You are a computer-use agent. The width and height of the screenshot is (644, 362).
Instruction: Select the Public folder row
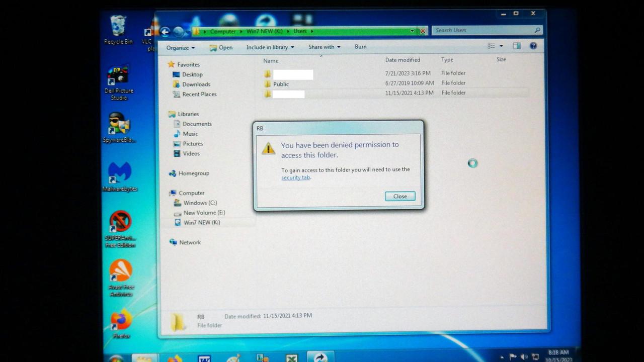[x=395, y=84]
